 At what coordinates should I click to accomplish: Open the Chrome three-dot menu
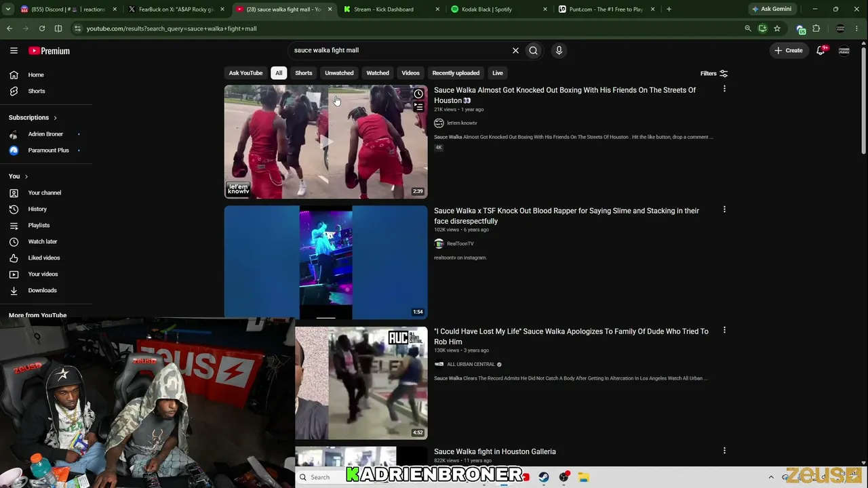(858, 28)
